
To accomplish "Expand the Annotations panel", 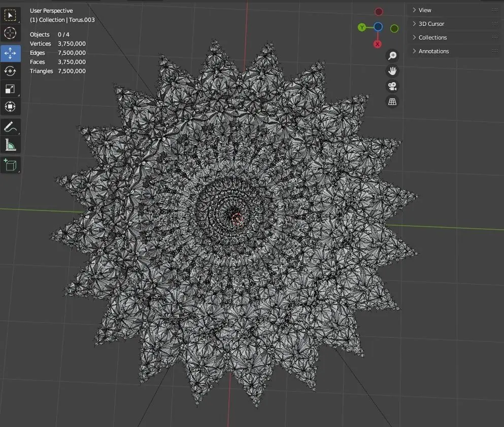I will [x=454, y=51].
